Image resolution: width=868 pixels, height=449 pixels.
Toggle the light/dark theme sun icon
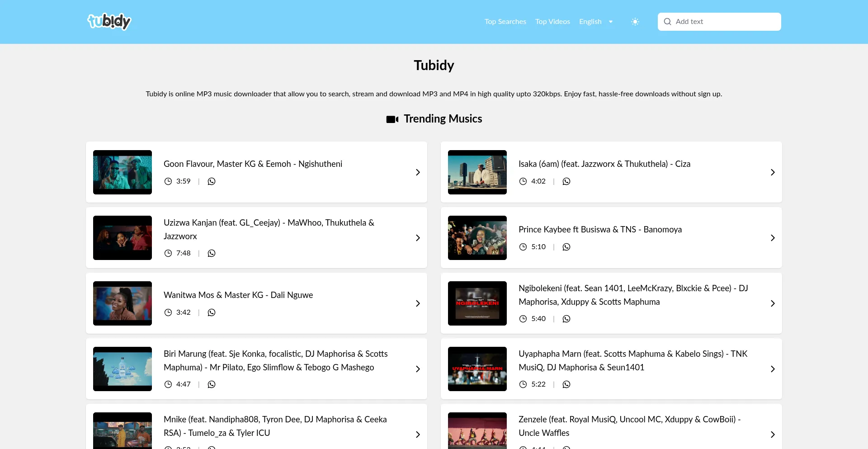[635, 22]
